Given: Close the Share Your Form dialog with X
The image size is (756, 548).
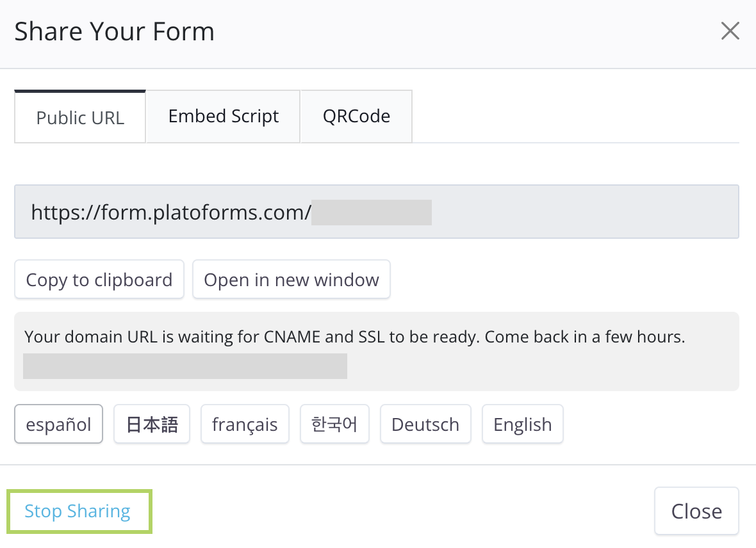Looking at the screenshot, I should tap(730, 31).
